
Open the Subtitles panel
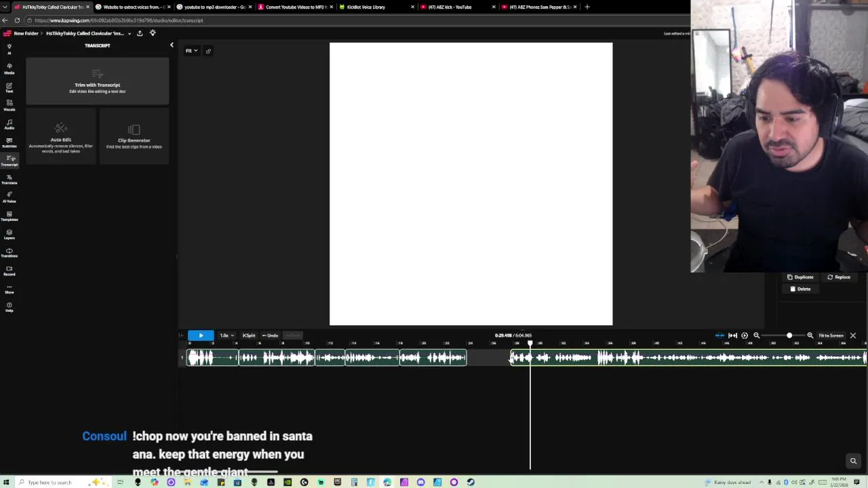[x=9, y=142]
